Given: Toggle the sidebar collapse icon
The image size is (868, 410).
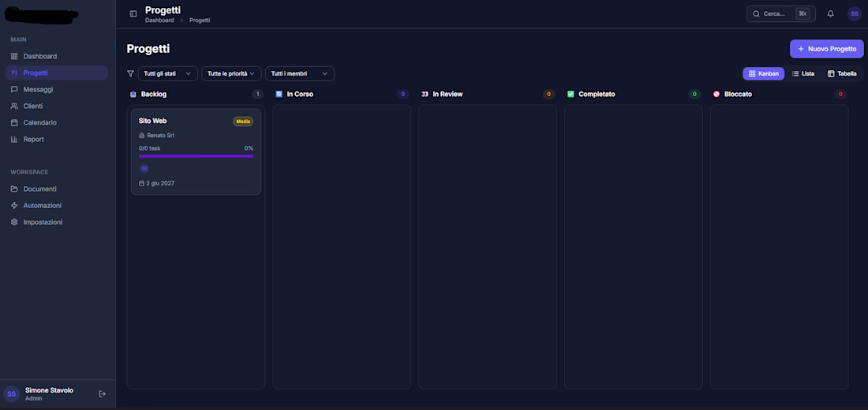Looking at the screenshot, I should click(x=133, y=13).
